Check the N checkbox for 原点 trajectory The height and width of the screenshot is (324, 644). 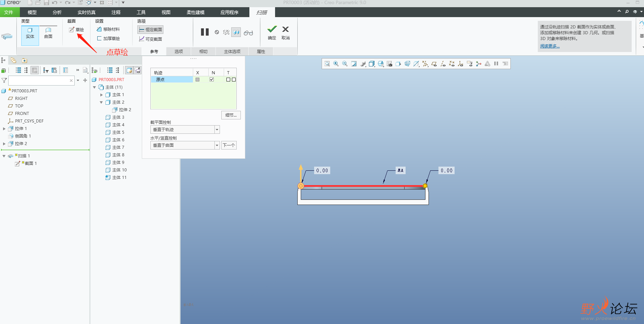click(212, 79)
